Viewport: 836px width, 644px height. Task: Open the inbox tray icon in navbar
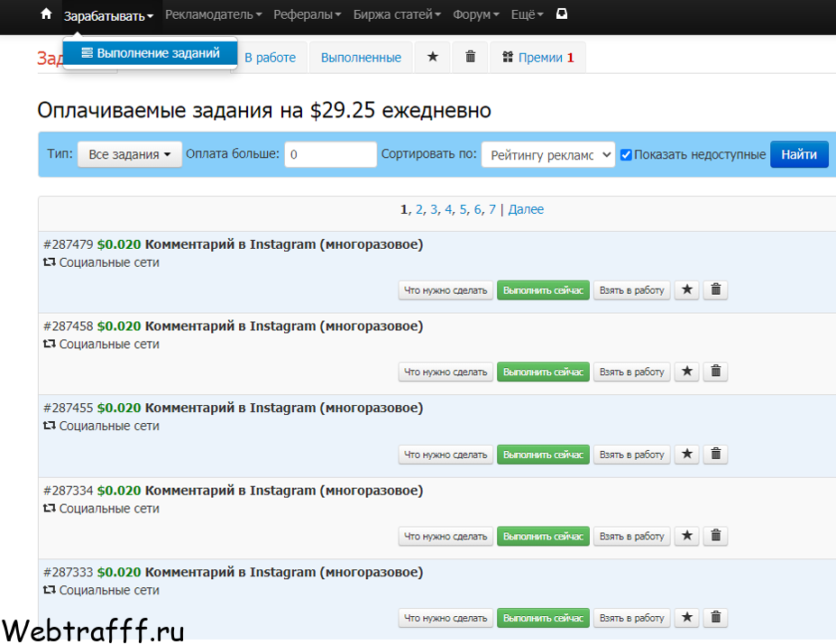pos(562,14)
